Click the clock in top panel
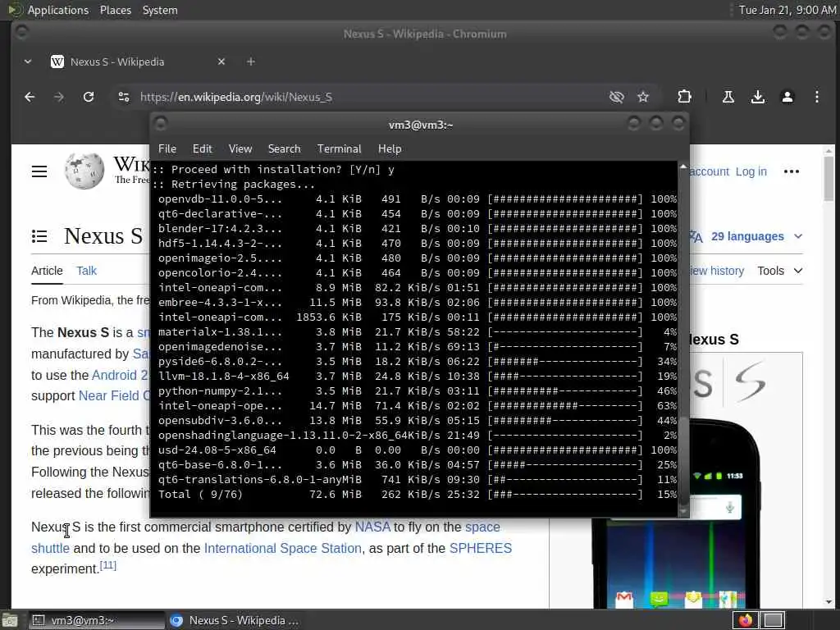 (787, 10)
